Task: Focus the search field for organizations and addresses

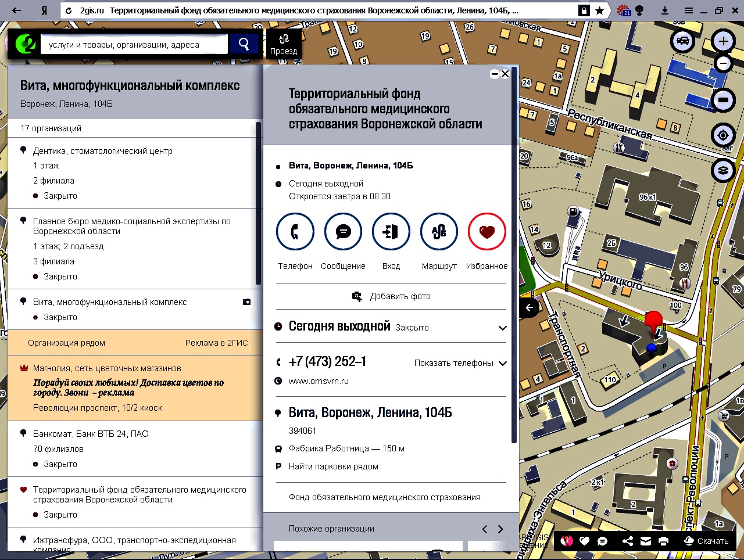Action: [134, 44]
